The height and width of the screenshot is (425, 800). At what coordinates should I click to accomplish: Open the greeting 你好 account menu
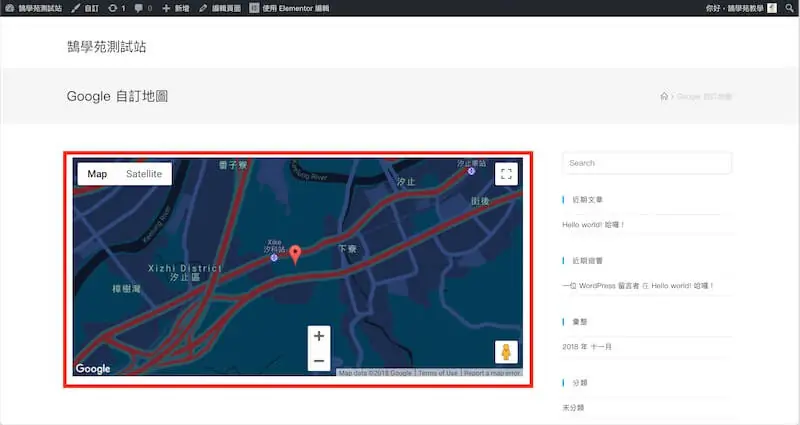735,8
